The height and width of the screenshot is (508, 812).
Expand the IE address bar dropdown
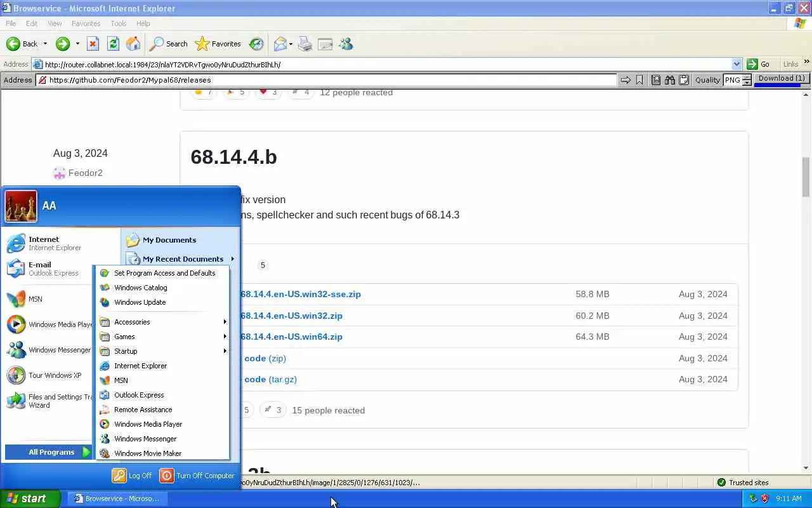pos(737,64)
